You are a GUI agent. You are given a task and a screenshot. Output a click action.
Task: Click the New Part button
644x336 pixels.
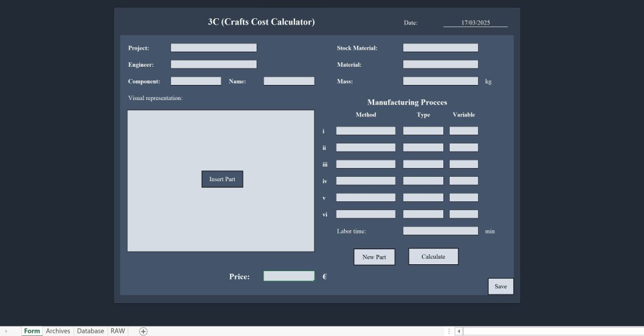(x=374, y=257)
